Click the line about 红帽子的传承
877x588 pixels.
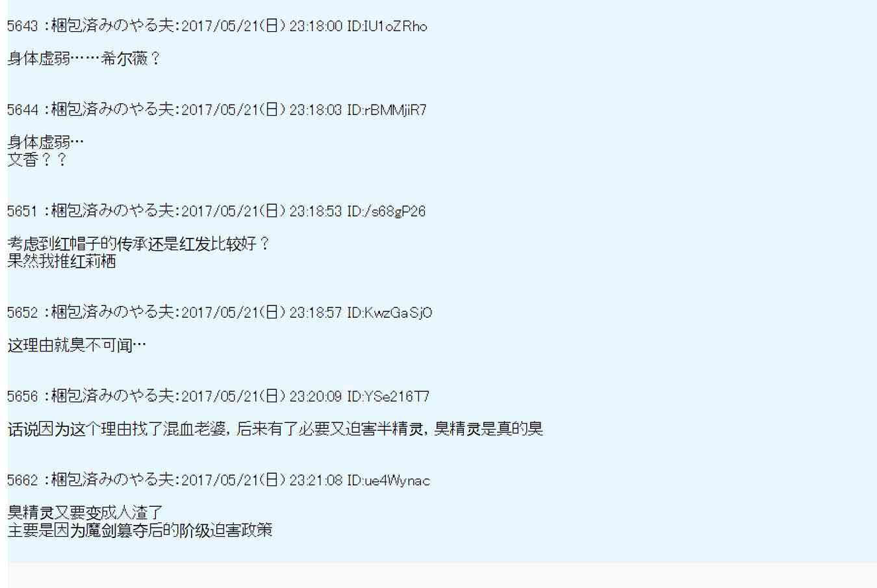[x=139, y=244]
